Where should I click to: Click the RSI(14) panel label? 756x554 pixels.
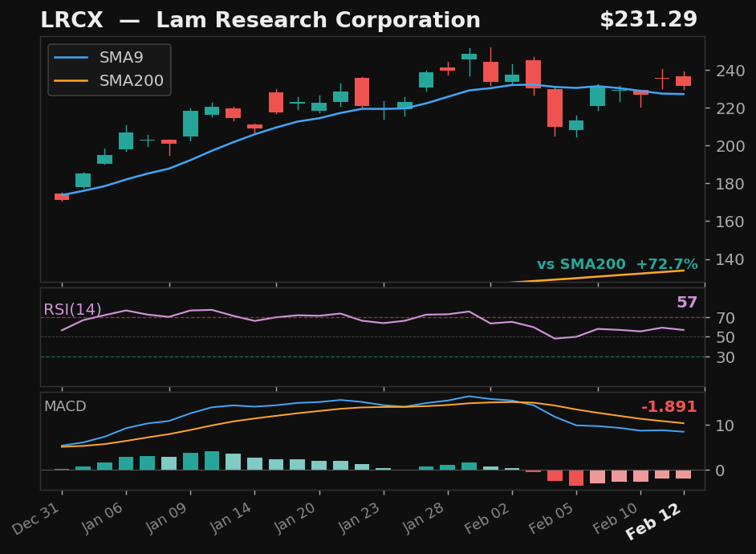[72, 309]
